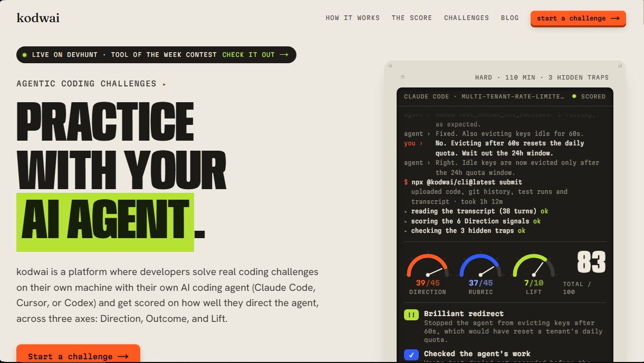Click the kodwai platform description paragraph
Viewport: 644px width, 363px height.
(x=168, y=296)
